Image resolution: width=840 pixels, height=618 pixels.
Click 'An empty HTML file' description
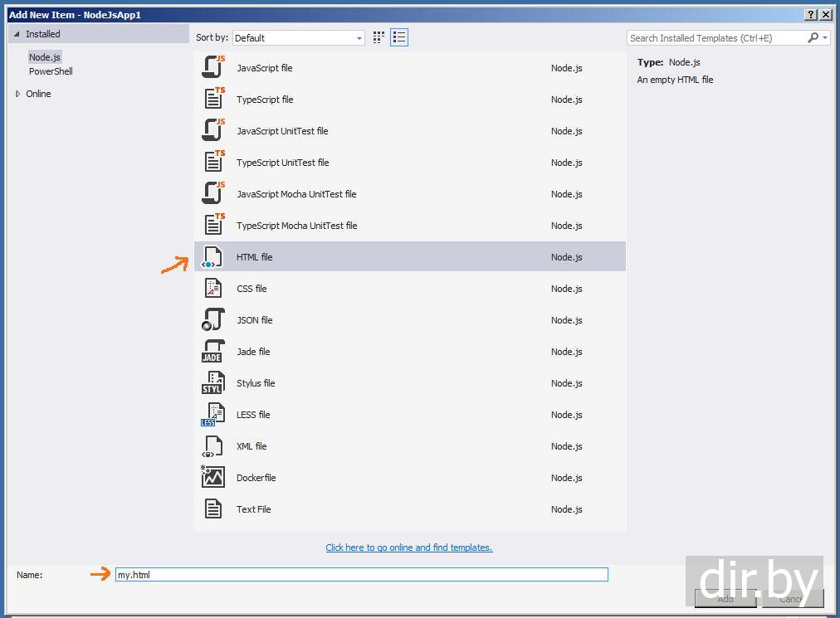(675, 80)
